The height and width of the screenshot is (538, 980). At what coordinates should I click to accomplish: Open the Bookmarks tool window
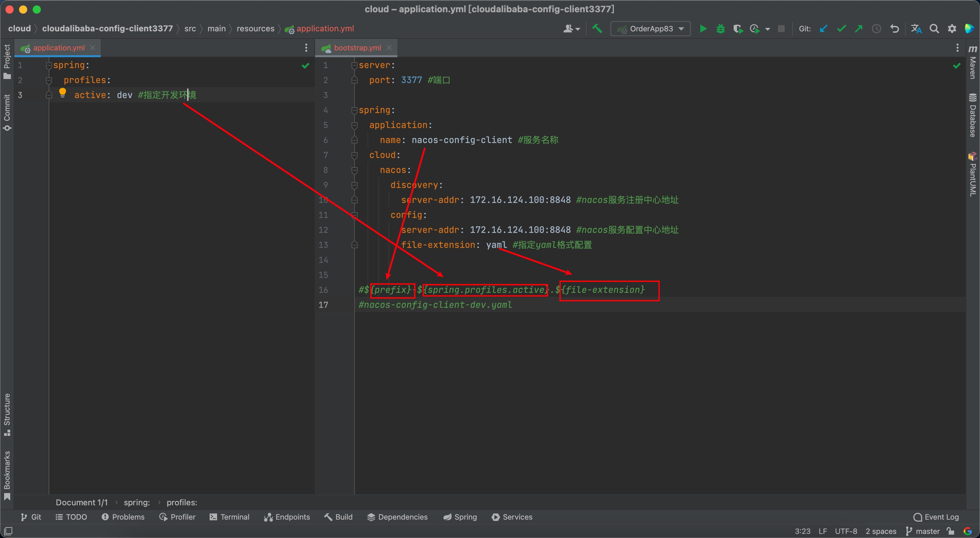point(7,476)
